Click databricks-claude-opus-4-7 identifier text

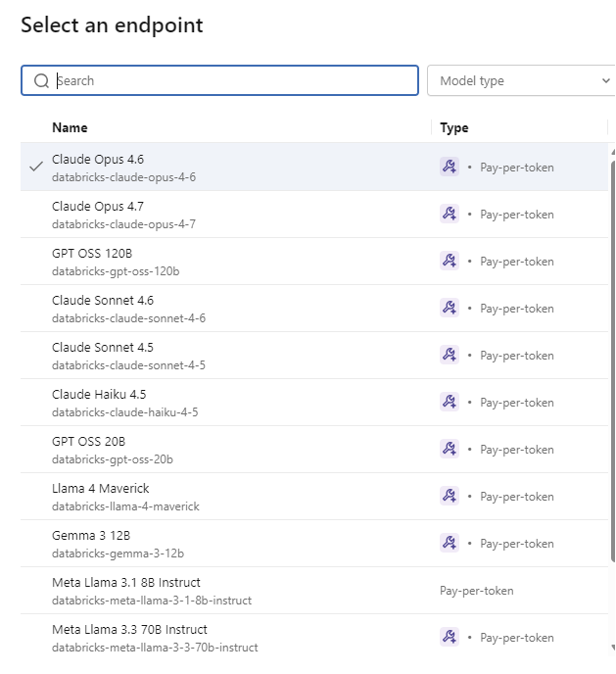[123, 224]
